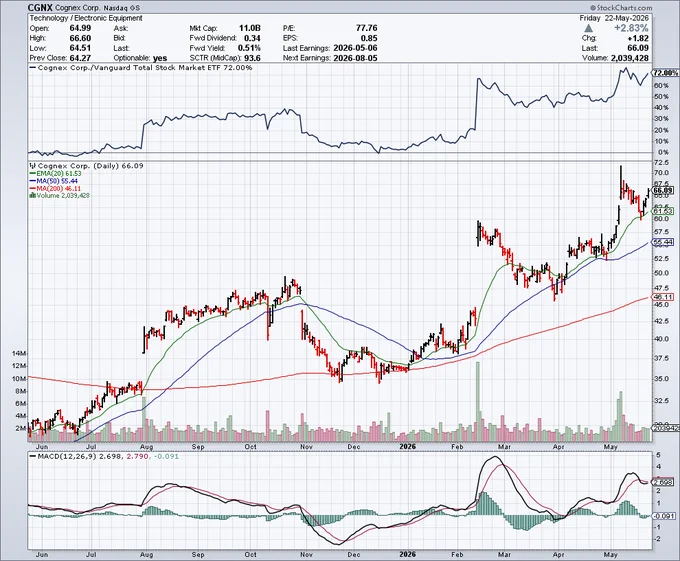680x561 pixels.
Task: Select the Open value 64.99
Action: tap(80, 28)
